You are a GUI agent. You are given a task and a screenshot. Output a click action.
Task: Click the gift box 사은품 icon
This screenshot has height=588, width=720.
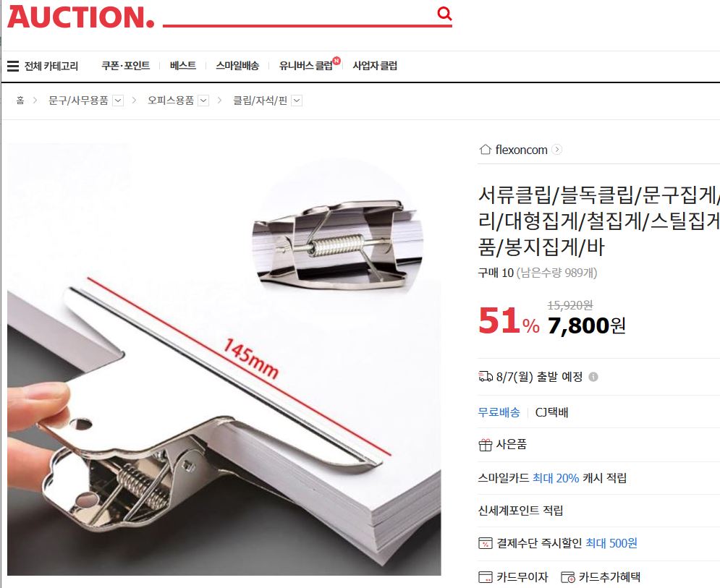pyautogui.click(x=486, y=445)
